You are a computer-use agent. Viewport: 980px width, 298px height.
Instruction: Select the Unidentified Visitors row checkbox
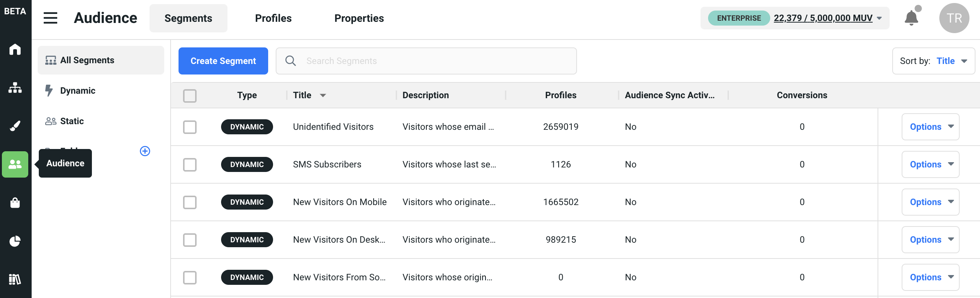[189, 127]
